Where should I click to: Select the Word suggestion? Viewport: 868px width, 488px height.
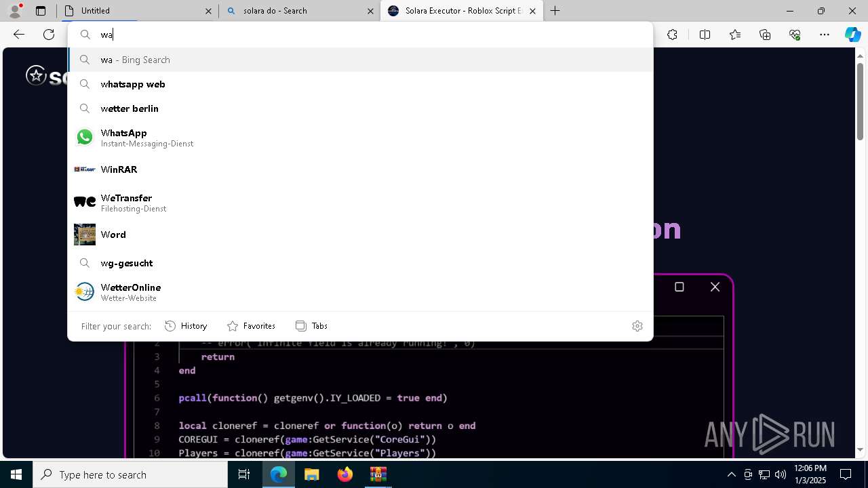point(360,235)
